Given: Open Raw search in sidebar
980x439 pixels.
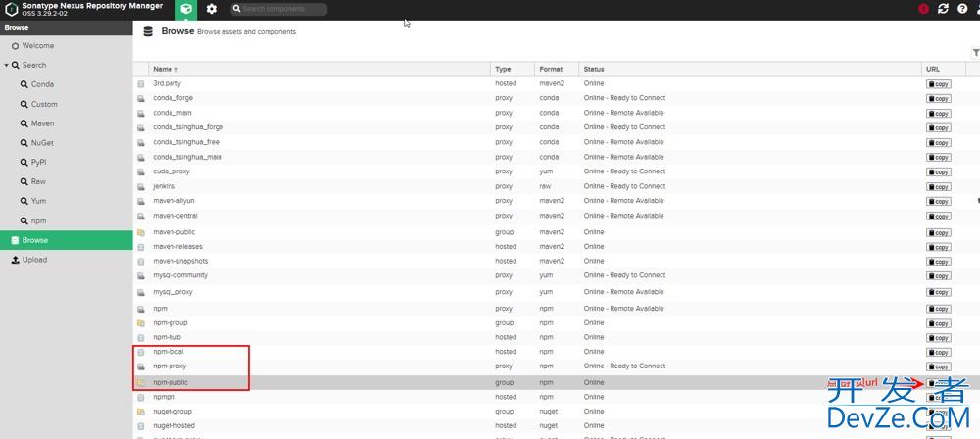Looking at the screenshot, I should [x=38, y=182].
